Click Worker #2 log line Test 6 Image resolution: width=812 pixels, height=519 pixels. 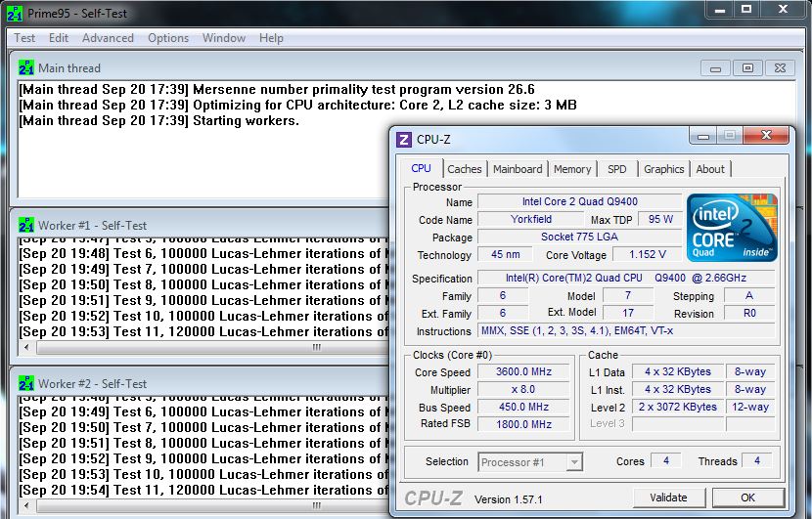[203, 411]
